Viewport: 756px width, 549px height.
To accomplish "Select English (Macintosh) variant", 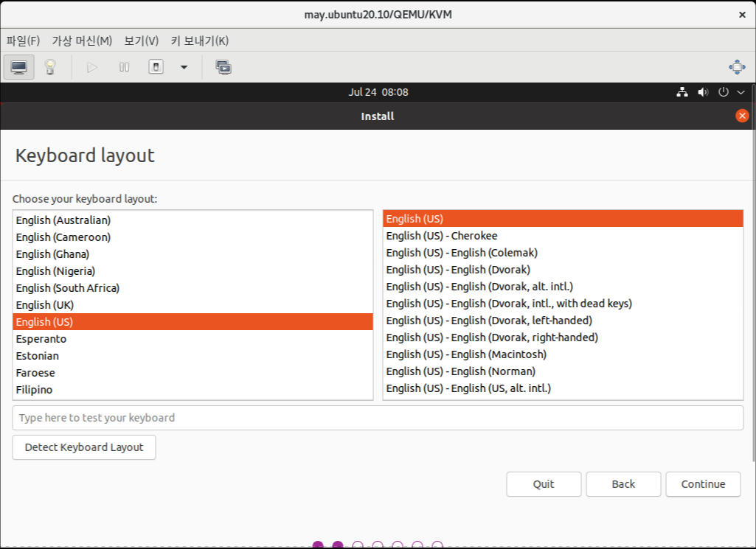I will tap(563, 354).
